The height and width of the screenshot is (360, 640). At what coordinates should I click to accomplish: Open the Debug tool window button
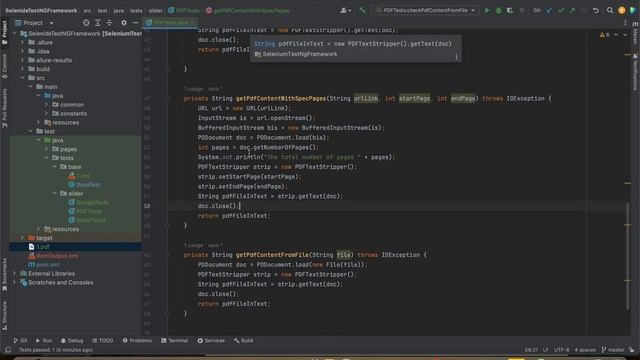pyautogui.click(x=72, y=340)
